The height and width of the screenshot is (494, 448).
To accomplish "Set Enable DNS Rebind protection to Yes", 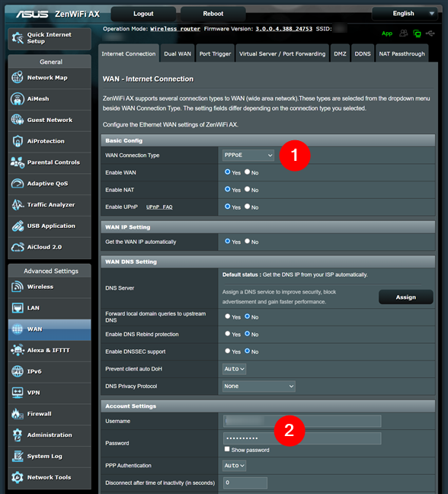I will coord(228,334).
